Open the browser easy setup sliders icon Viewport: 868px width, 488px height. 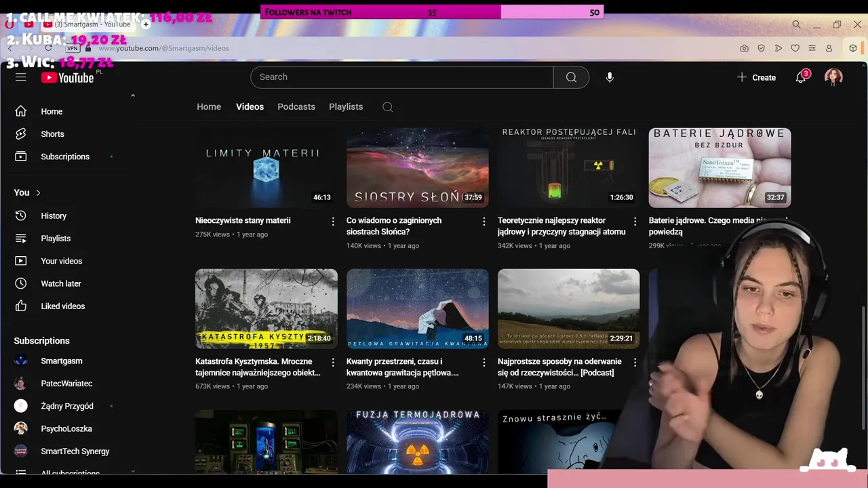tap(812, 48)
